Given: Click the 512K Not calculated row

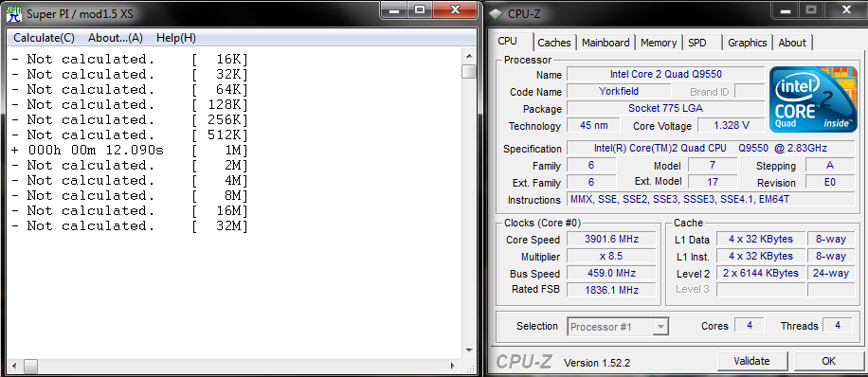Looking at the screenshot, I should (130, 135).
